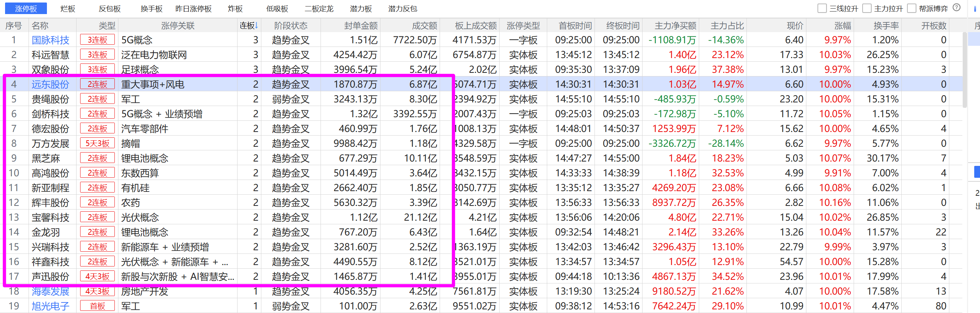980x313 pixels.
Task: Select the 涨停板 tab
Action: click(26, 8)
